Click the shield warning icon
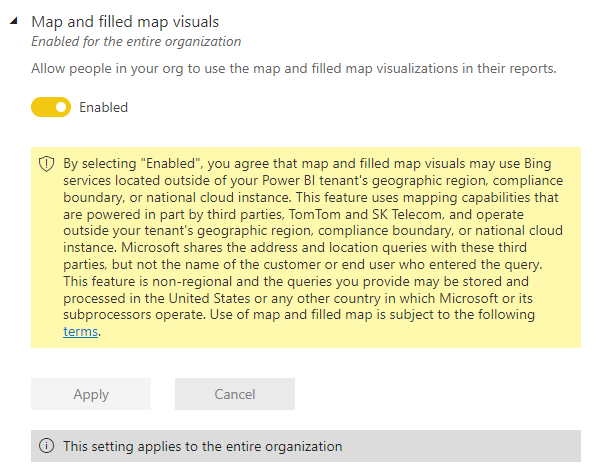The height and width of the screenshot is (476, 612). [x=46, y=163]
